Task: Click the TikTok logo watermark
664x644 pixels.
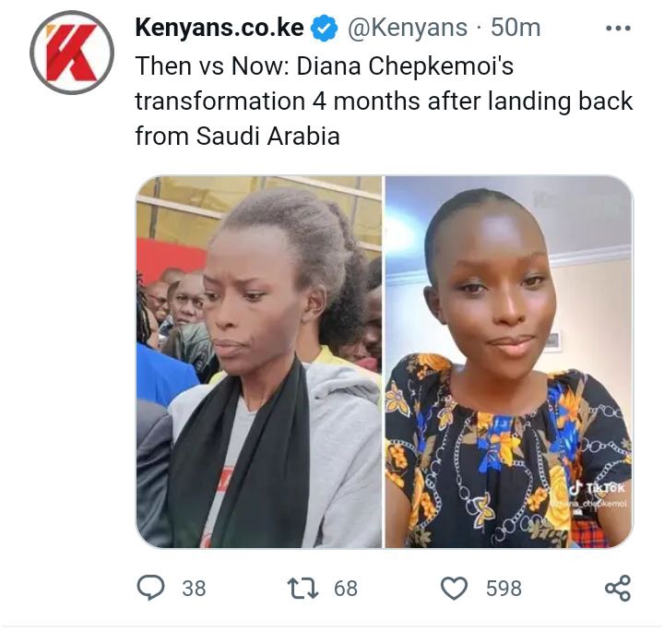Action: pyautogui.click(x=597, y=488)
